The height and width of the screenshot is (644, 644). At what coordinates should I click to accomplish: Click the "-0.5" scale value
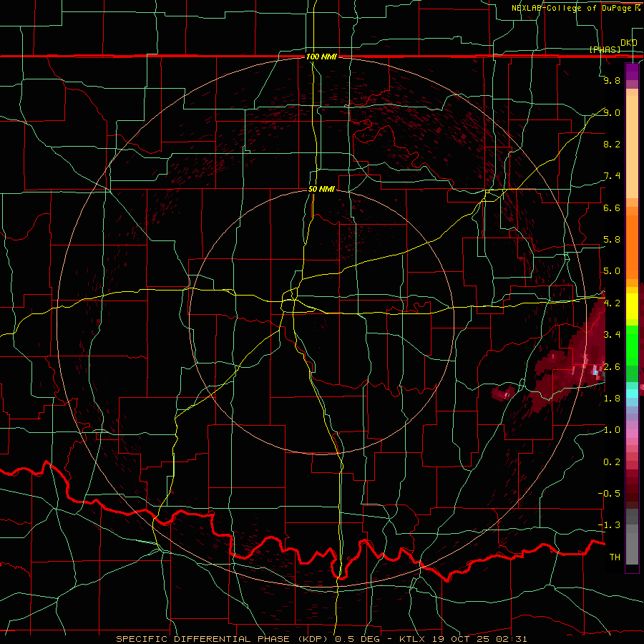point(610,494)
